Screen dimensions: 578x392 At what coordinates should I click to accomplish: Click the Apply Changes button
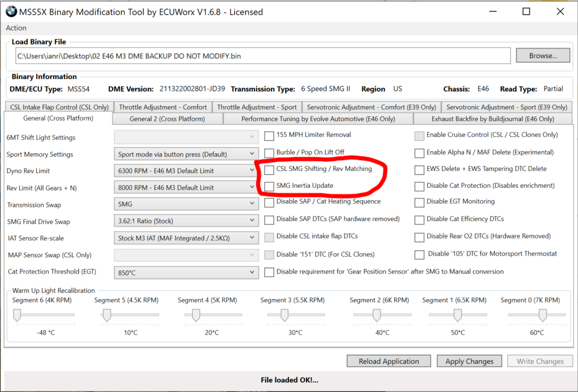[x=469, y=361]
